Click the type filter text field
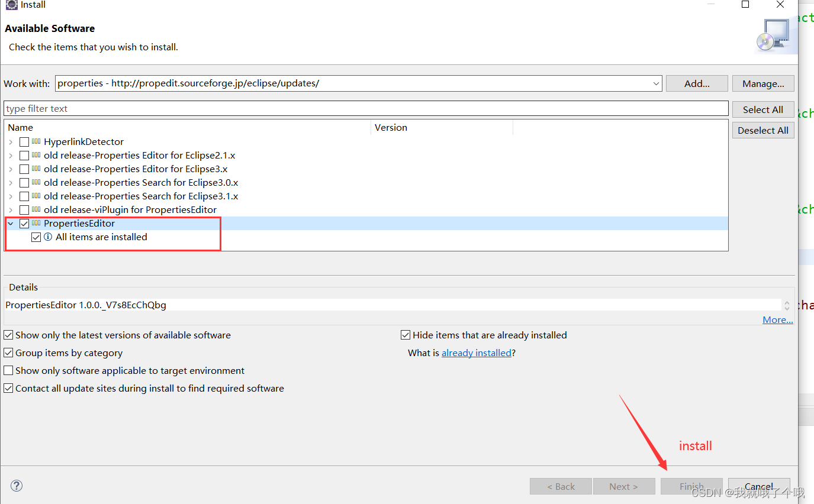814x504 pixels. pyautogui.click(x=366, y=108)
